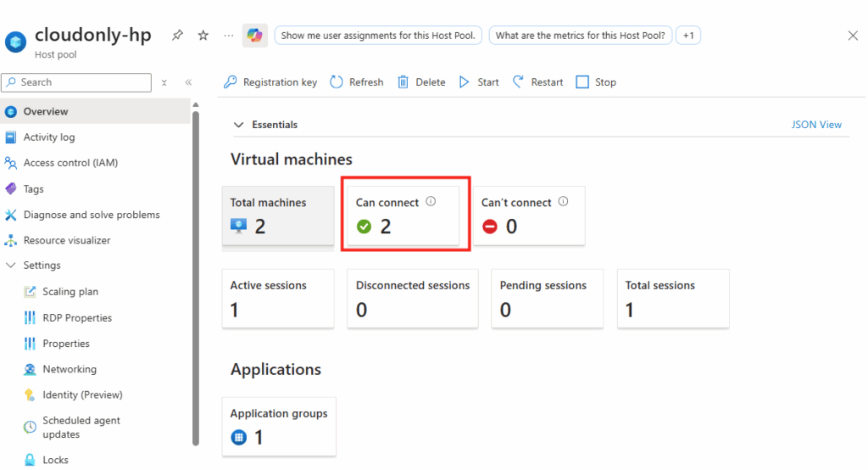Pin the cloudonly-hp host pool
The height and width of the screenshot is (470, 868).
(x=177, y=36)
